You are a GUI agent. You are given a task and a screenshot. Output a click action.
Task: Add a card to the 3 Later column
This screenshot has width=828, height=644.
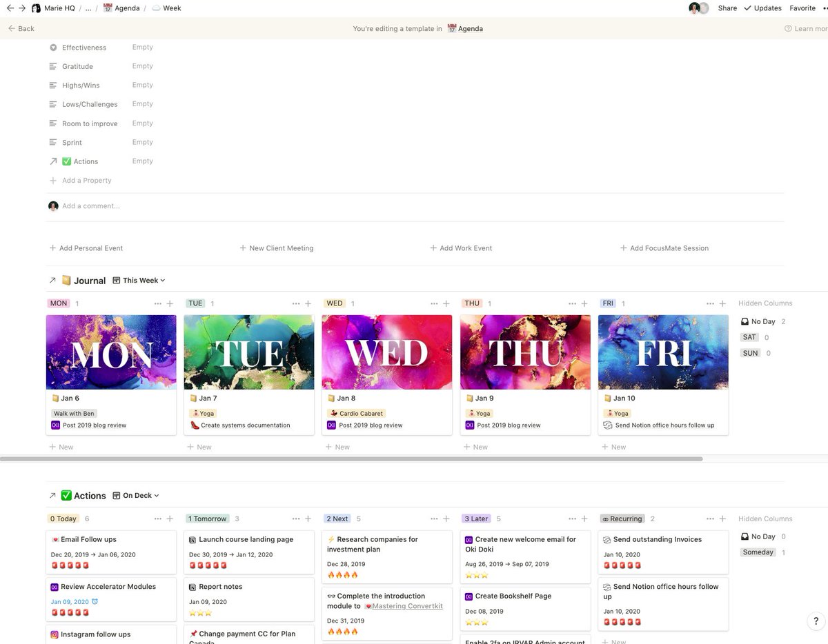tap(584, 519)
